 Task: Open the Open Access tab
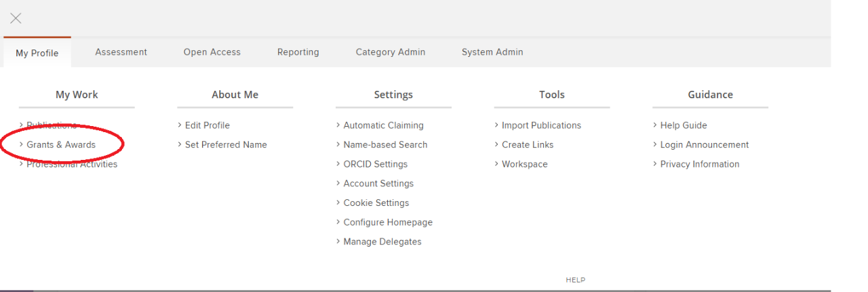click(x=212, y=52)
